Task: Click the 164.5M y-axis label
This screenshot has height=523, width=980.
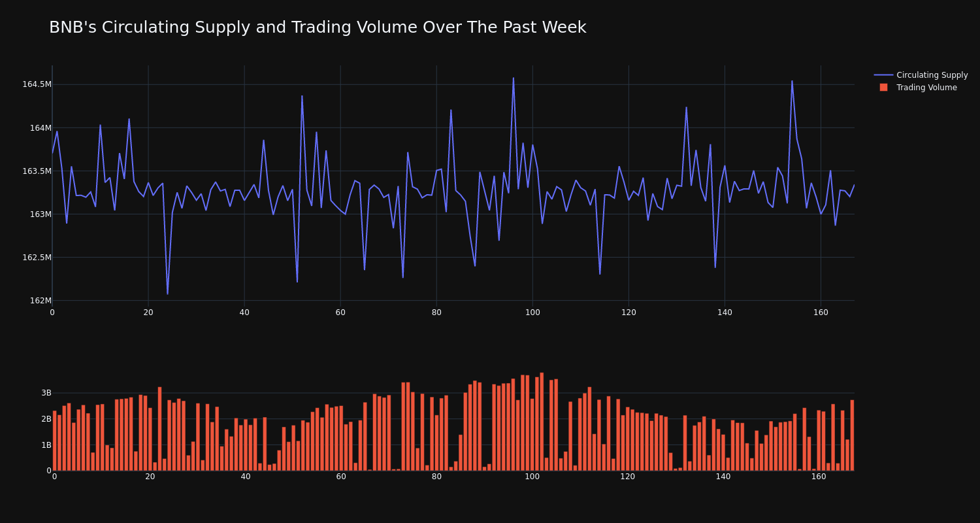Action: pyautogui.click(x=37, y=84)
